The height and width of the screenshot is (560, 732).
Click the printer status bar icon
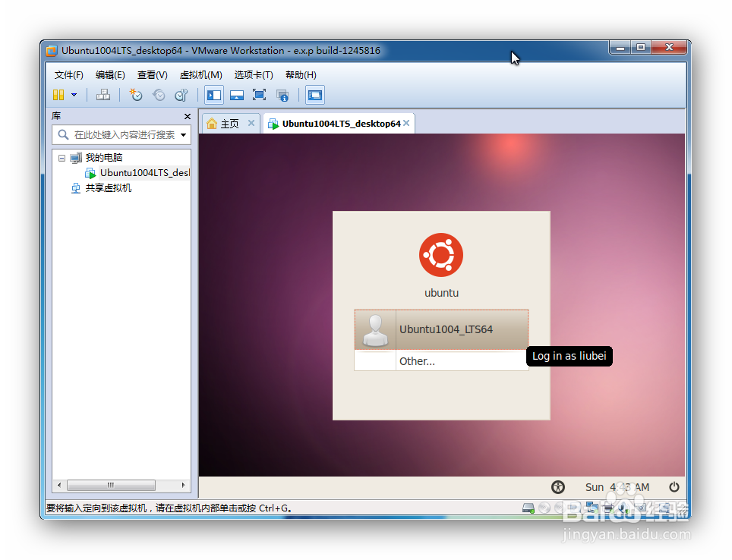[x=608, y=508]
